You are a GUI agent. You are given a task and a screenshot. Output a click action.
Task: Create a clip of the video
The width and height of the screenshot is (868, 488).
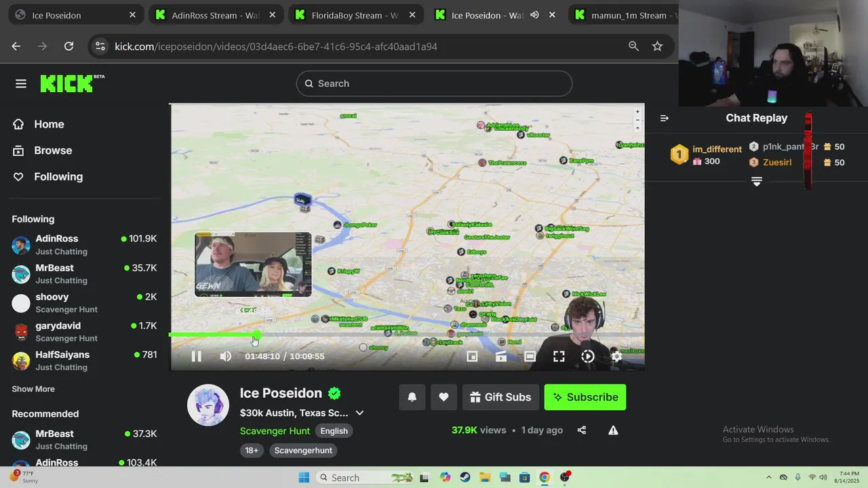(x=501, y=356)
